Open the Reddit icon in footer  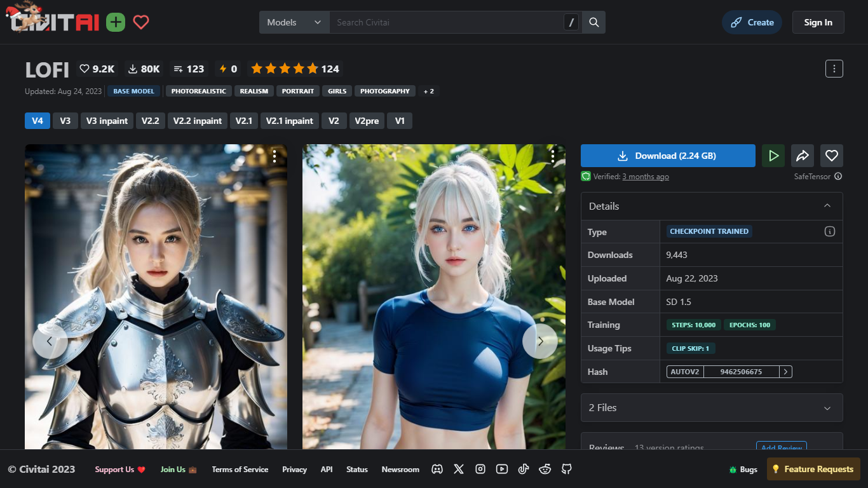point(545,469)
